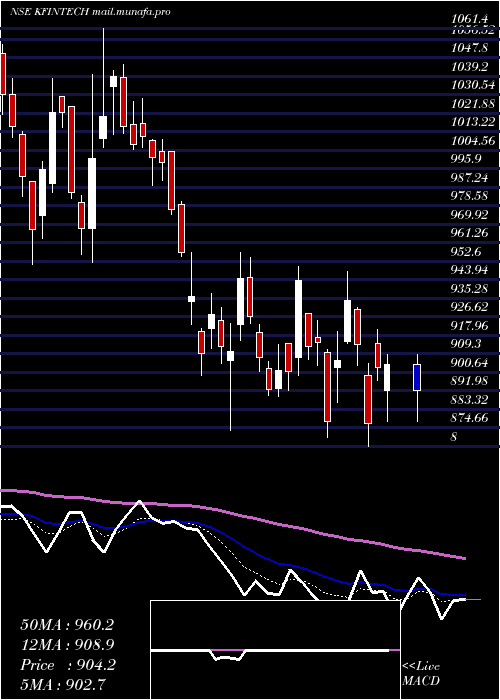Click the NSE KFINTECH chart title
The width and height of the screenshot is (500, 700).
point(90,12)
